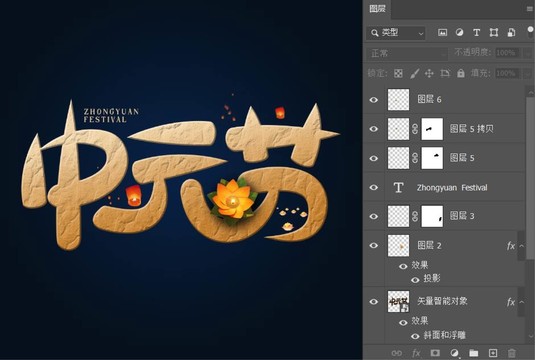Add a layer mask from bottom bar
The width and height of the screenshot is (535, 360).
pyautogui.click(x=435, y=352)
